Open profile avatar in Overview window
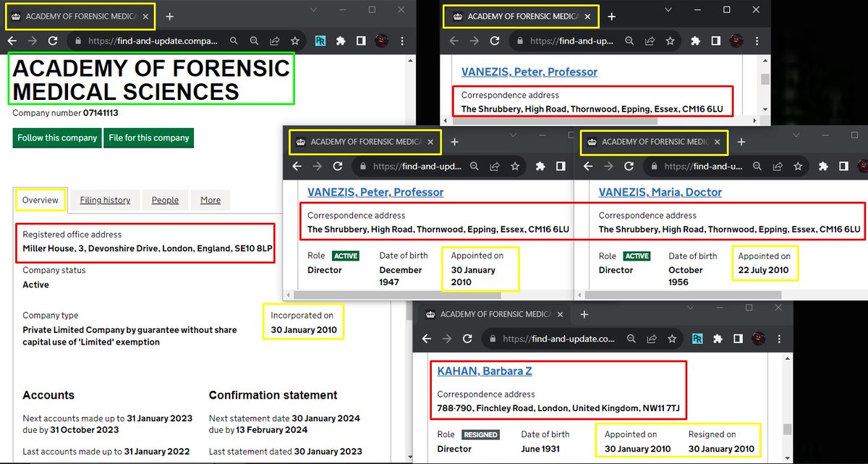 coord(381,41)
